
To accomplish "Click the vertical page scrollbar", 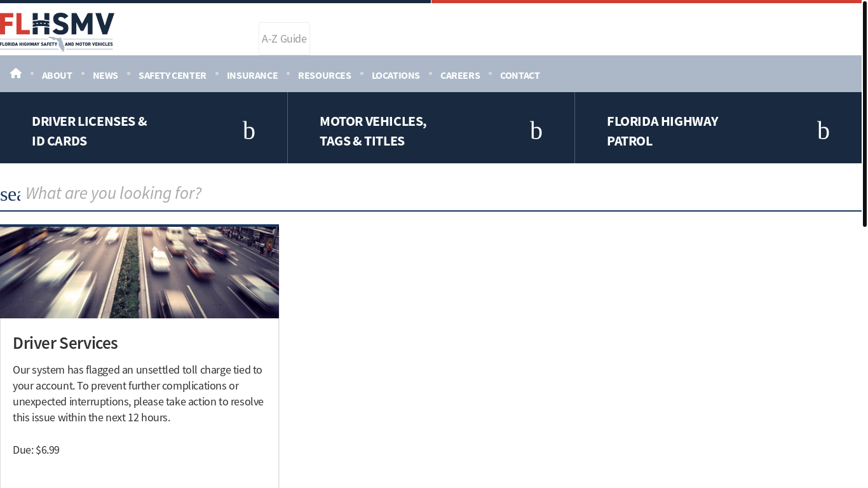I will tap(865, 114).
